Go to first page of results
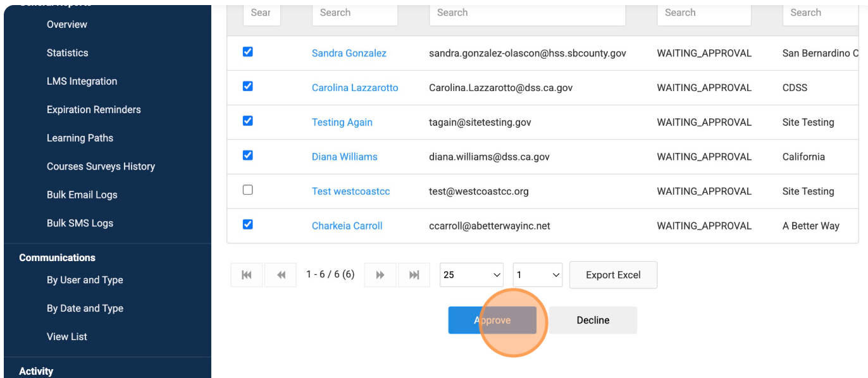The height and width of the screenshot is (378, 868). click(x=247, y=275)
